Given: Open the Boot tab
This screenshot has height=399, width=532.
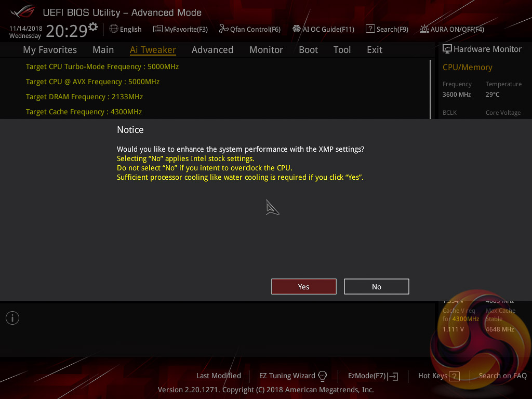Looking at the screenshot, I should (x=308, y=50).
